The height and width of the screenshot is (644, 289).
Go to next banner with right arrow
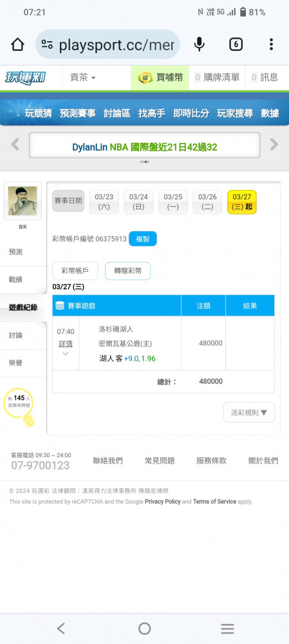pos(274,144)
